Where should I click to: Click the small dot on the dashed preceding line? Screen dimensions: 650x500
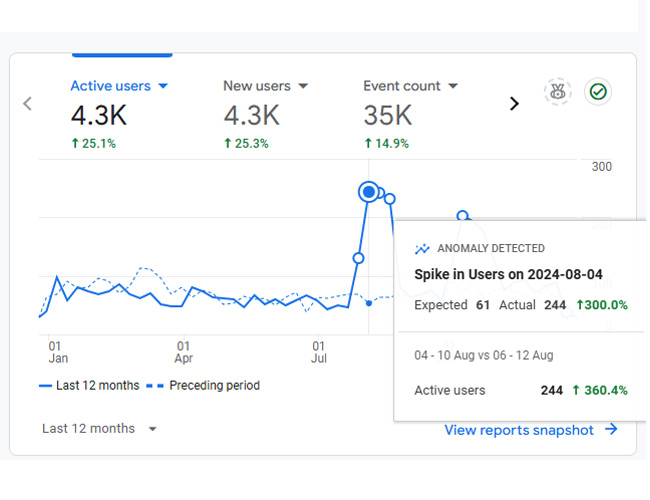tap(369, 302)
